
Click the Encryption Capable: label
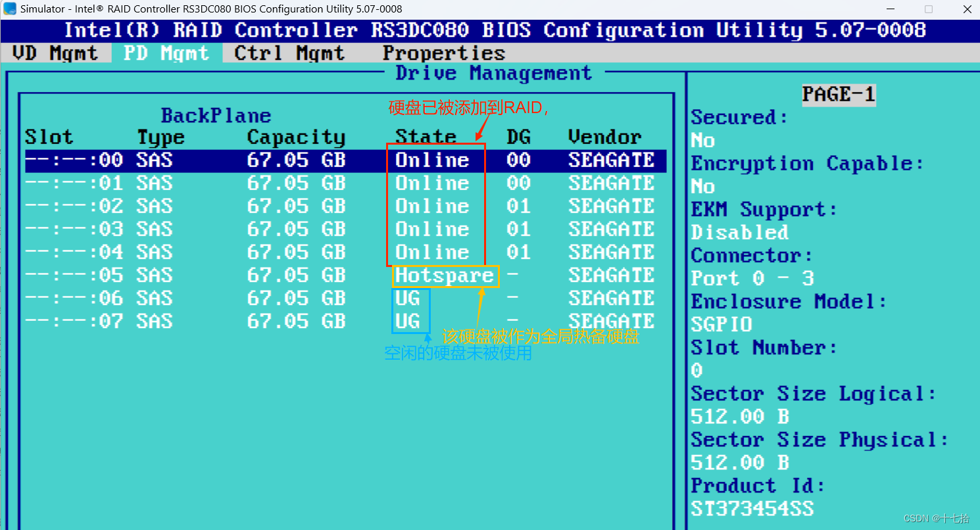click(x=808, y=164)
